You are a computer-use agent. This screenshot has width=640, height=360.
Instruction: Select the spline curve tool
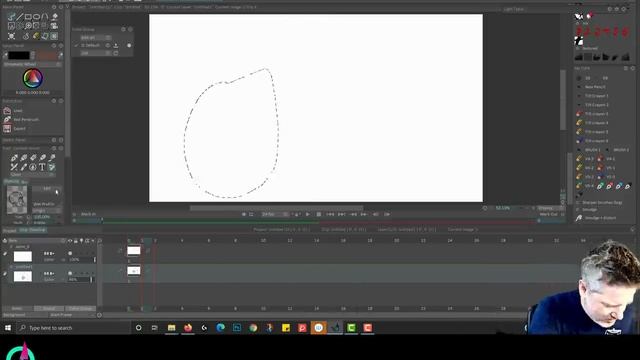(44, 17)
